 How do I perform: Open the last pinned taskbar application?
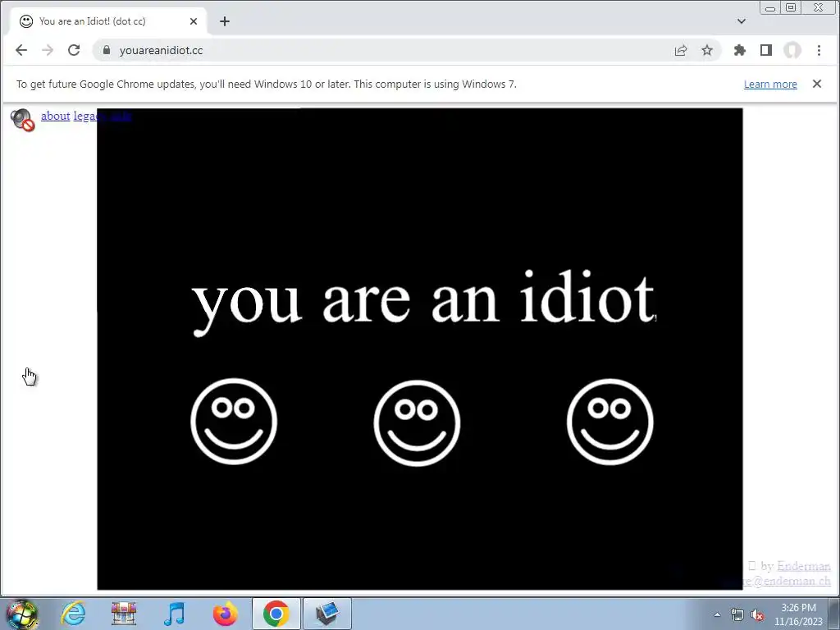point(327,614)
